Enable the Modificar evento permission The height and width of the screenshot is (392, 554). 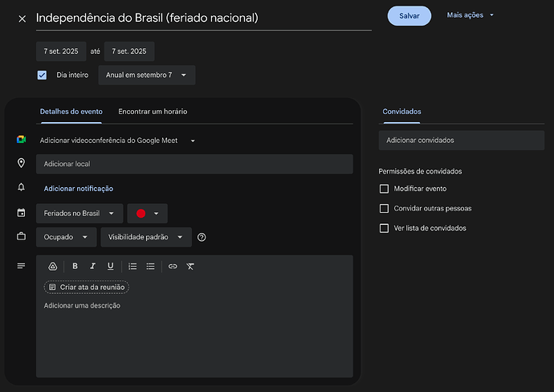point(384,189)
